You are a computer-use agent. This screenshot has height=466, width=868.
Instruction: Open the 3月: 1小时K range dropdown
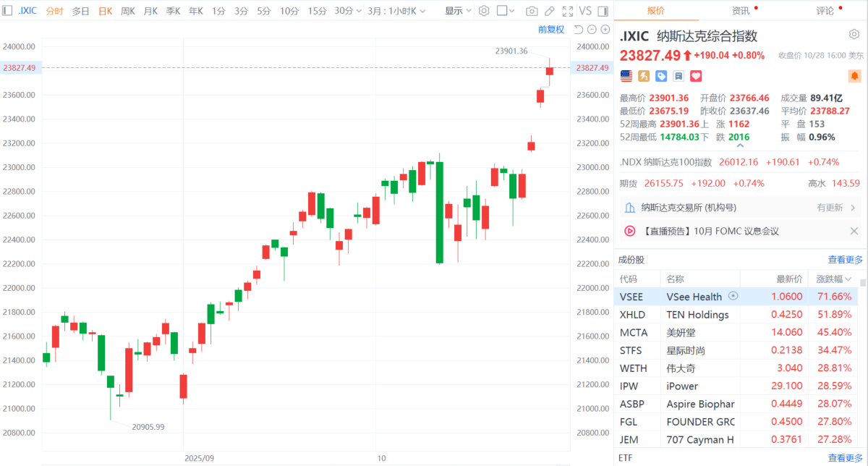[x=396, y=11]
